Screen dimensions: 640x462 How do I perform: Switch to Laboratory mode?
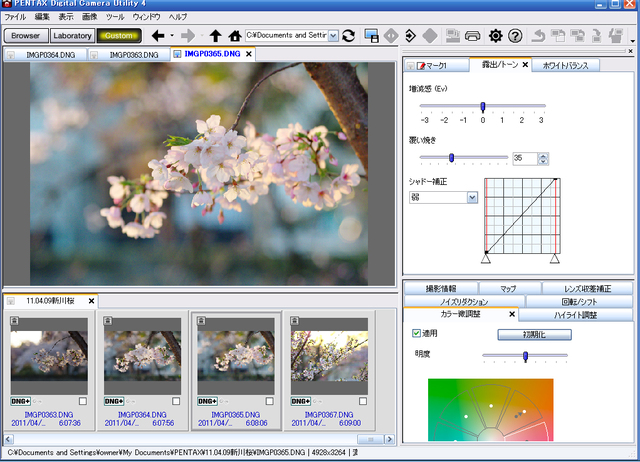click(72, 36)
